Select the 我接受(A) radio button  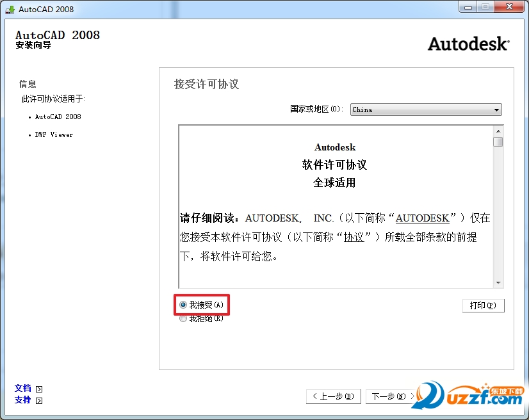(201, 305)
